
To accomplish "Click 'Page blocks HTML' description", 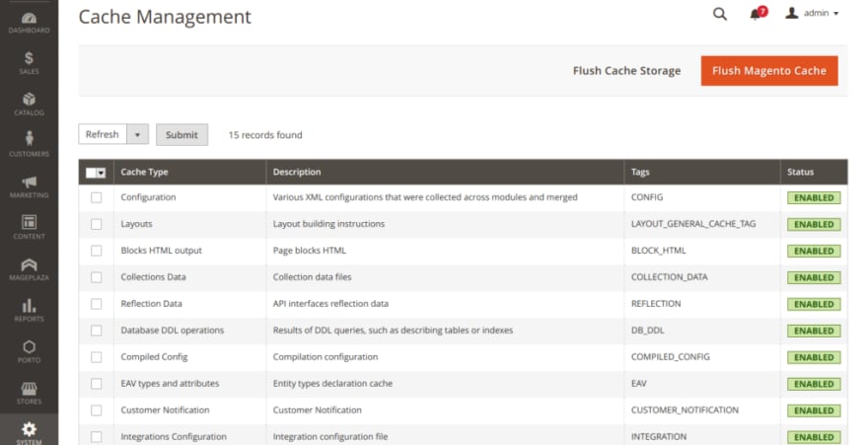I will [x=310, y=251].
